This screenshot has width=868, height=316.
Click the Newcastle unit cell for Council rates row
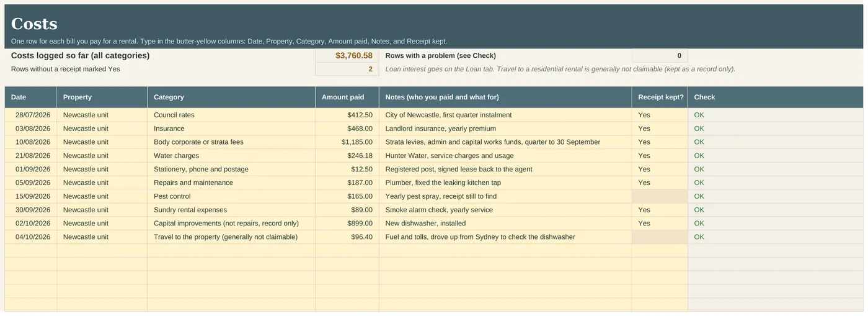tap(102, 115)
